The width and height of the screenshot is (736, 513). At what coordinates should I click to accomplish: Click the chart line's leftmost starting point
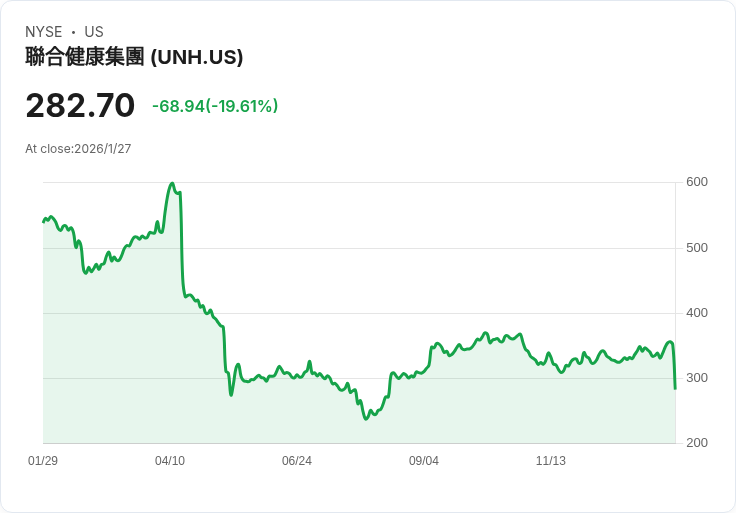tap(43, 221)
